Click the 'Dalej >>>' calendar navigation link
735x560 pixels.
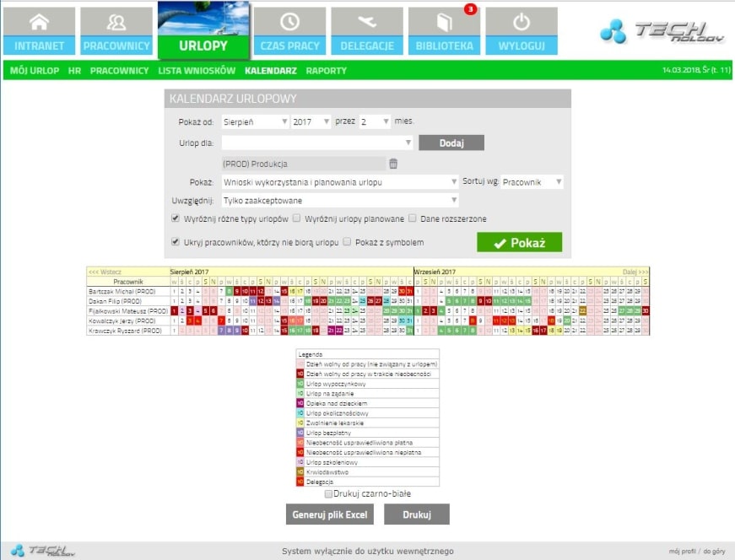[x=635, y=272]
